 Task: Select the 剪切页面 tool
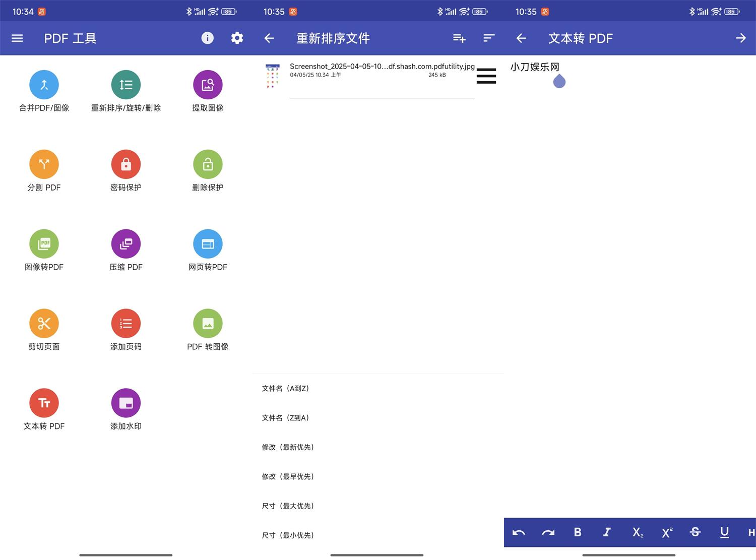(x=44, y=329)
